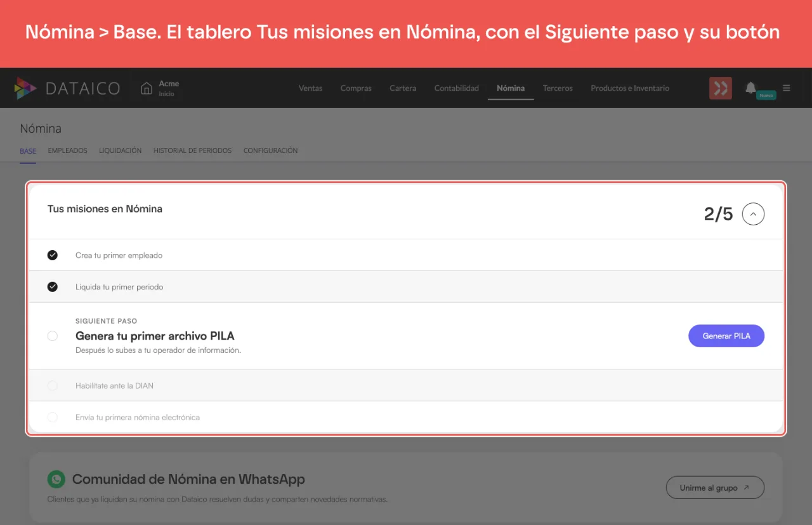Viewport: 812px width, 525px height.
Task: Open Productos e Inventario menu
Action: click(x=630, y=88)
